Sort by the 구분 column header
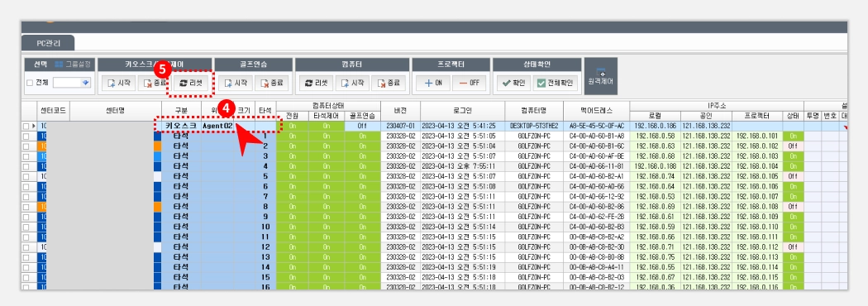Screen dimensions: 868x306 click(x=181, y=111)
